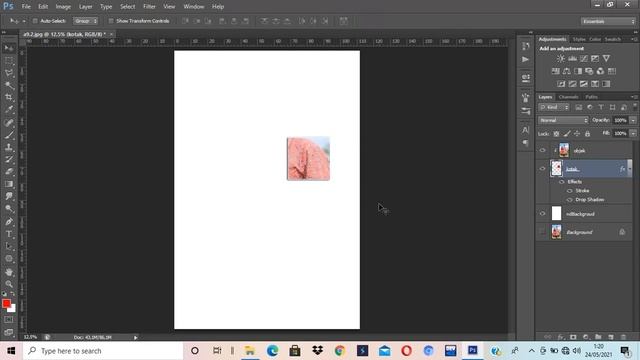The height and width of the screenshot is (360, 640).
Task: Select the Brush tool
Action: tap(9, 135)
